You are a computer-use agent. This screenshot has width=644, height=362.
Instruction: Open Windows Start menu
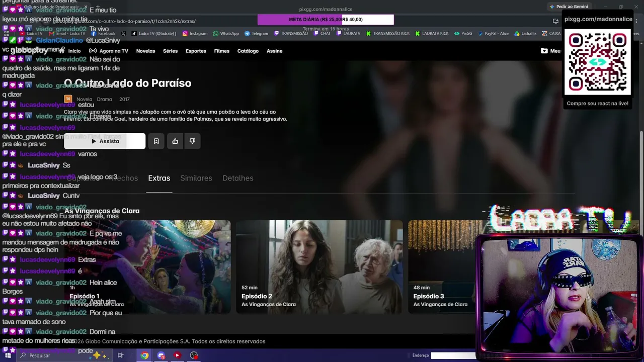pos(8,355)
